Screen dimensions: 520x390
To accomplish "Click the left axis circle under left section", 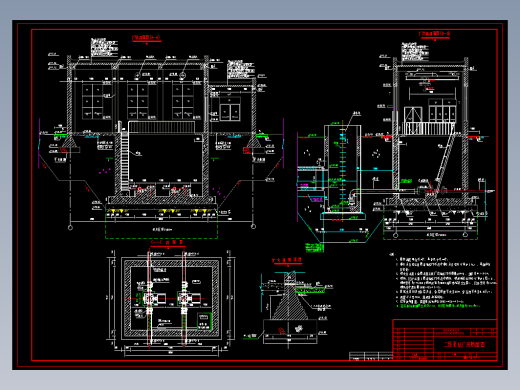I will click(x=70, y=228).
